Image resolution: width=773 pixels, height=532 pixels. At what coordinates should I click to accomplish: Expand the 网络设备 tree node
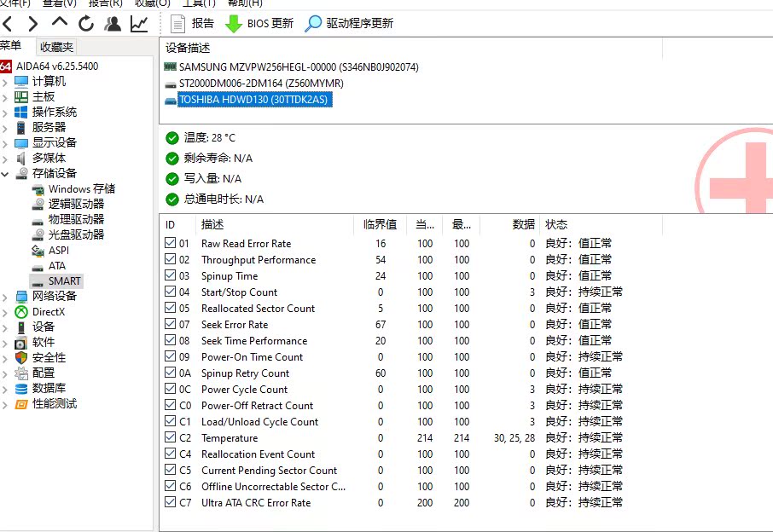5,297
